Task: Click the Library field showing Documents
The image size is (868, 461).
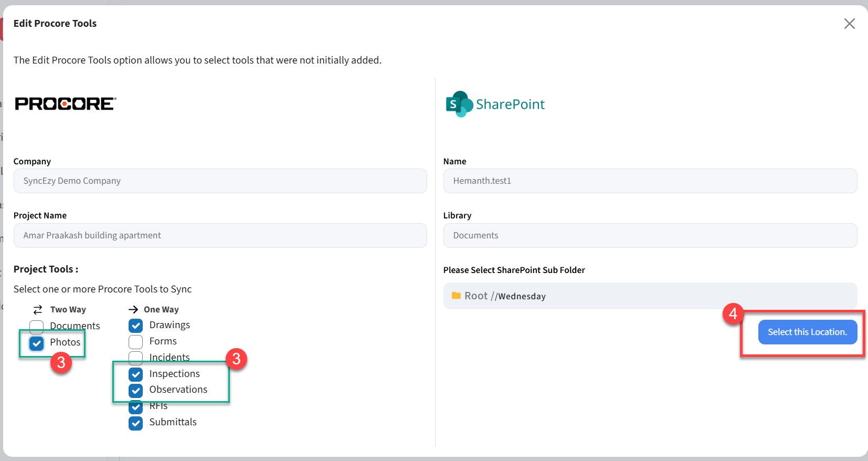Action: [x=650, y=236]
